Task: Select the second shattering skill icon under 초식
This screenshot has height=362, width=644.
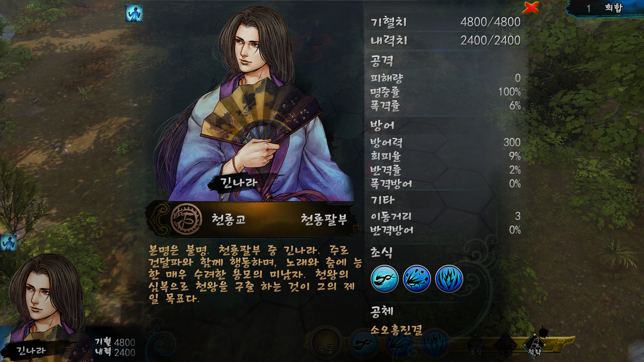Action: 417,279
